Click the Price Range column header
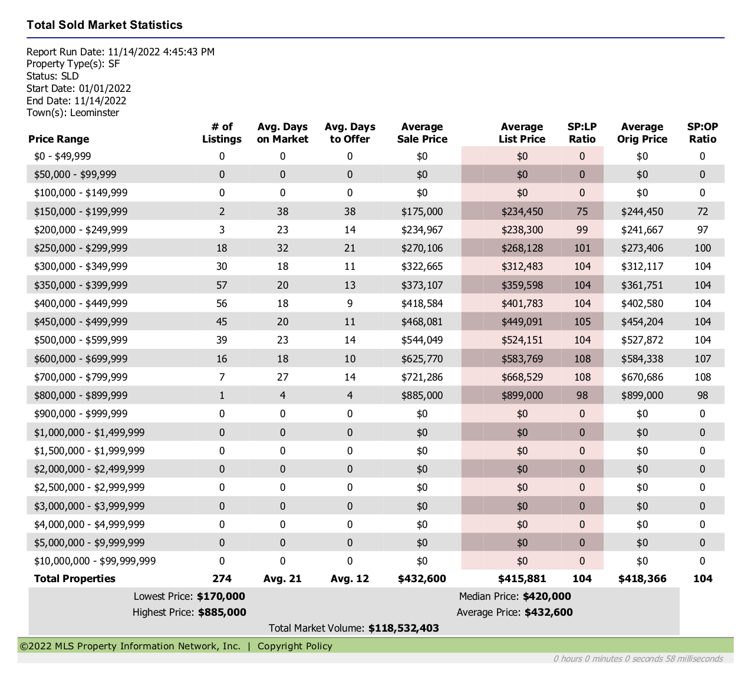 (58, 139)
